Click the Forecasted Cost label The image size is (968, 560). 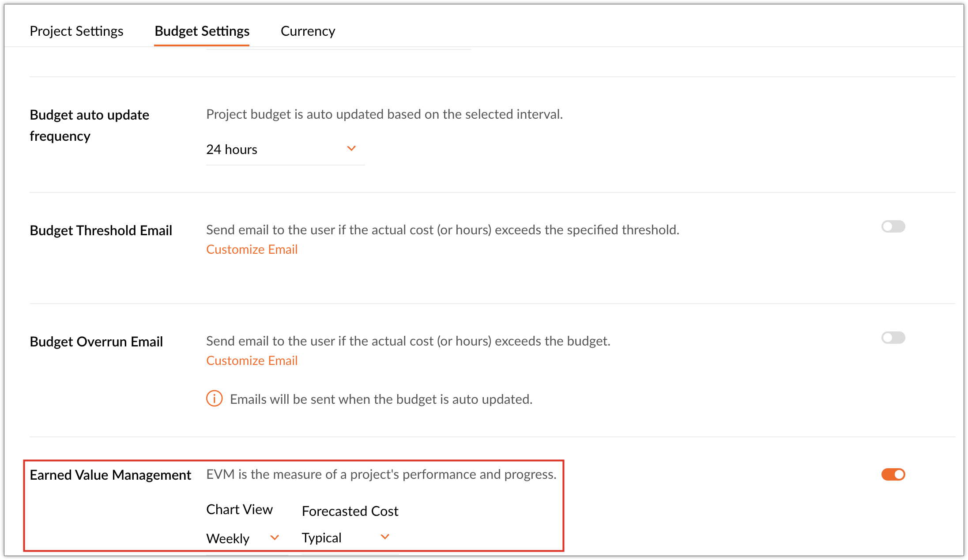[x=350, y=511]
